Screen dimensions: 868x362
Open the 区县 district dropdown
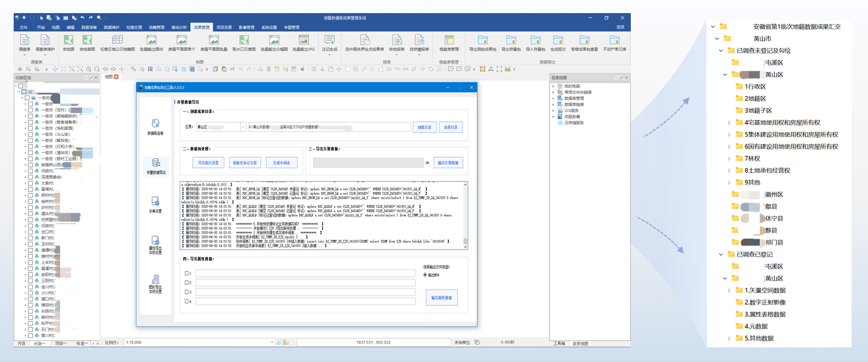(243, 127)
